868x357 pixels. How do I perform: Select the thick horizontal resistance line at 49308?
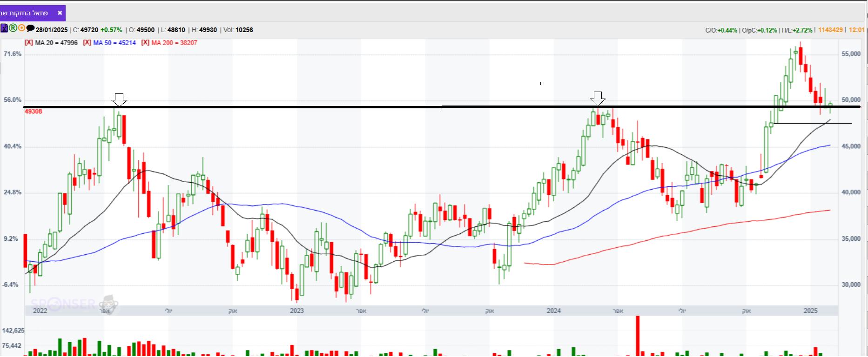442,107
